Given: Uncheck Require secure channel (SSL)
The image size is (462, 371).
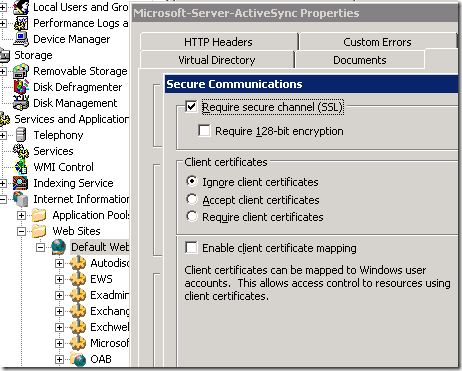Looking at the screenshot, I should pyautogui.click(x=191, y=107).
